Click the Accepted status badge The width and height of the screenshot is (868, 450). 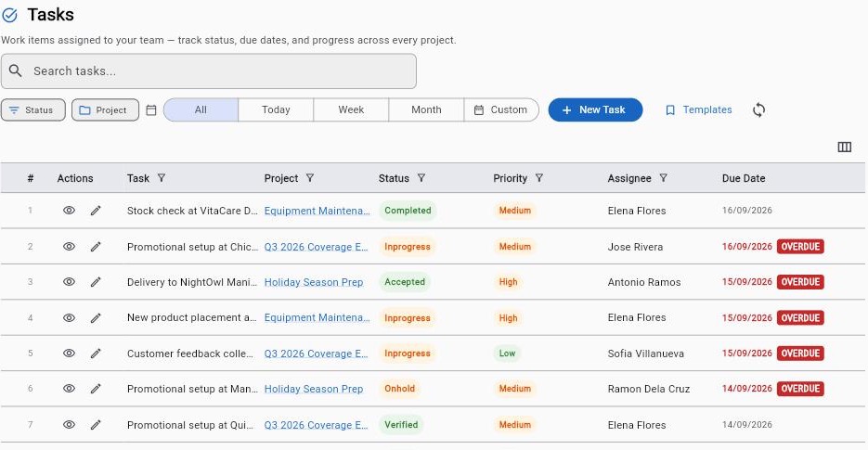(x=405, y=282)
